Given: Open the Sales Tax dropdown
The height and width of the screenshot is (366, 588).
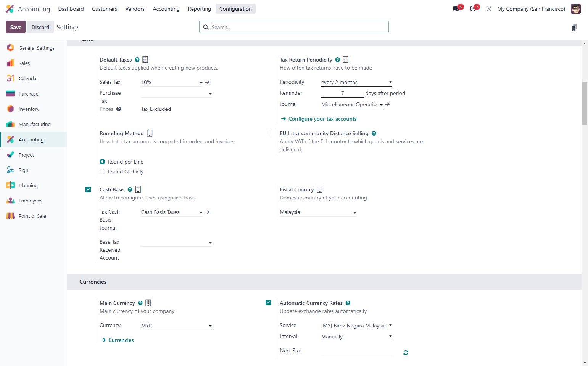Looking at the screenshot, I should click(x=172, y=82).
